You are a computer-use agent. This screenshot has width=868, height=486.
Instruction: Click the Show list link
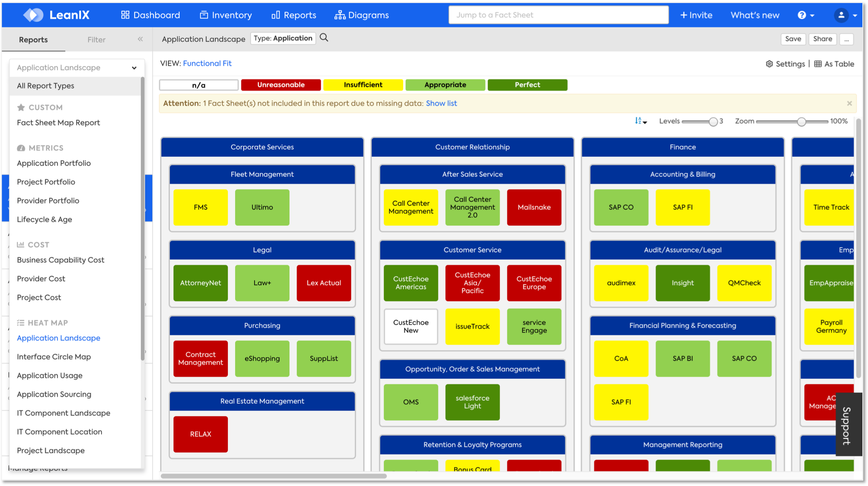441,103
